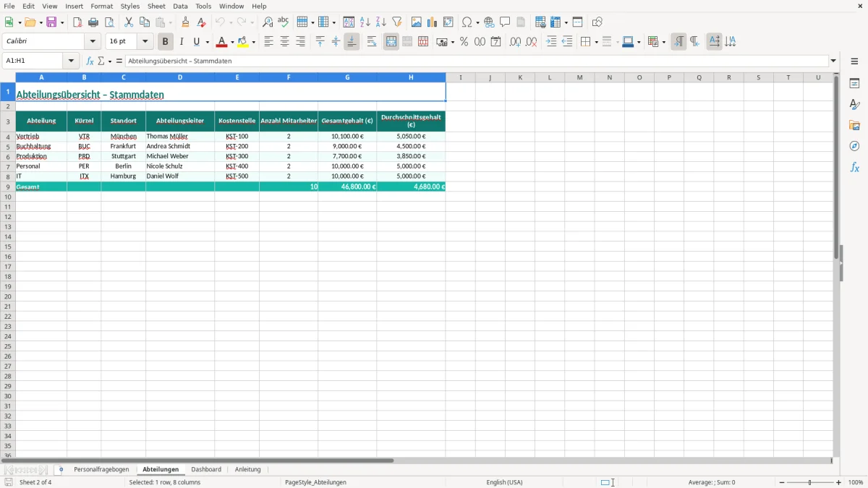Run the Spelling check
This screenshot has width=868, height=488.
pos(284,22)
